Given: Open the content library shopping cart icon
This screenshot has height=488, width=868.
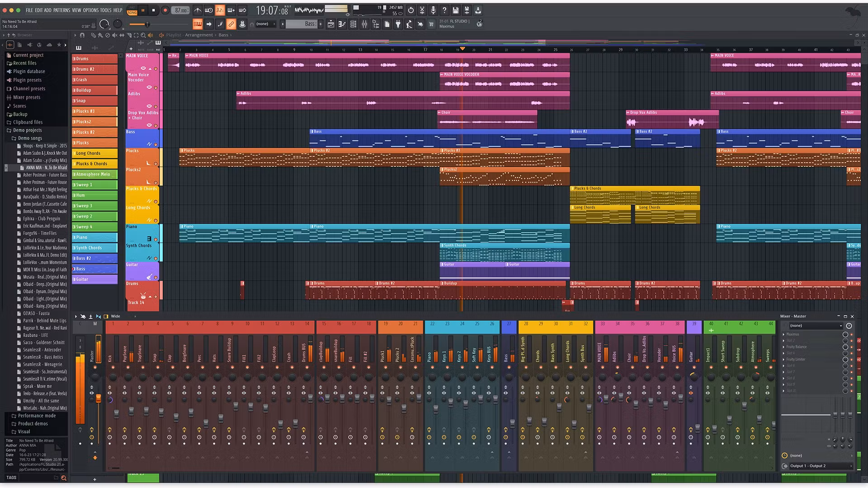Looking at the screenshot, I should tap(431, 24).
